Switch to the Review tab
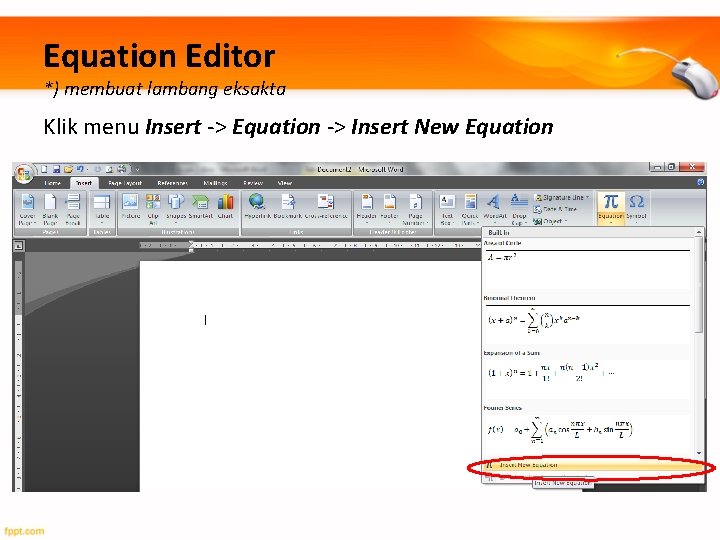720x540 pixels. click(253, 183)
